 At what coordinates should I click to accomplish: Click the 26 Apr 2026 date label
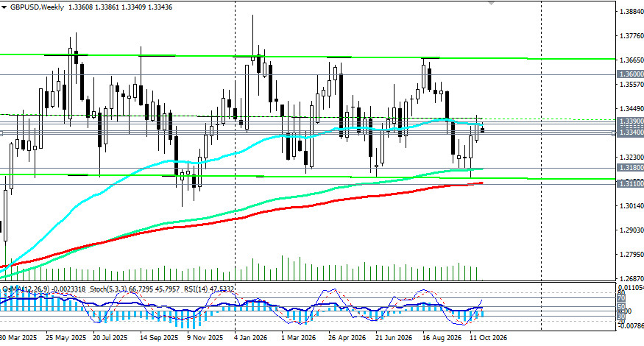pos(347,338)
